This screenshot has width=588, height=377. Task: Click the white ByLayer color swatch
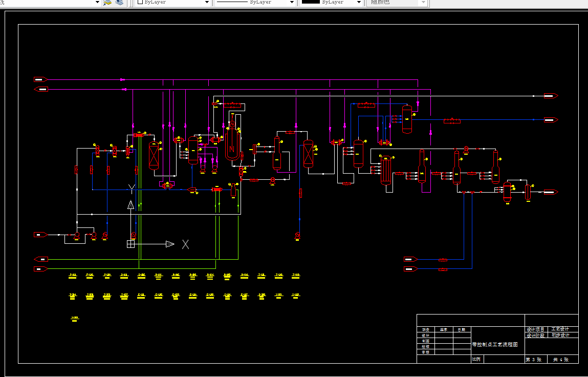point(140,2)
